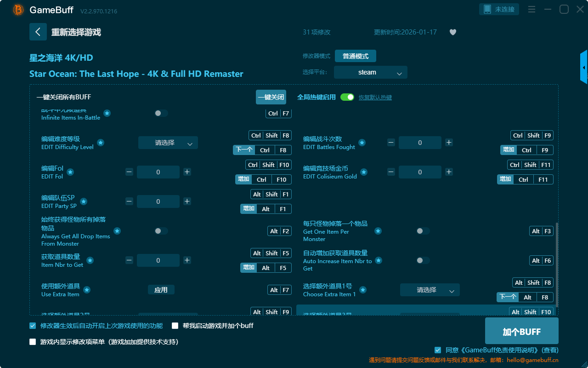Click the back arrow to reselect game
The width and height of the screenshot is (588, 368).
coord(38,32)
